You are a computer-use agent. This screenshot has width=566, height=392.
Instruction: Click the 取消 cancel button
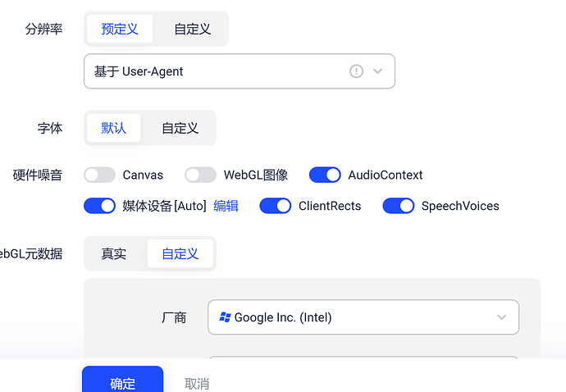[x=197, y=383]
